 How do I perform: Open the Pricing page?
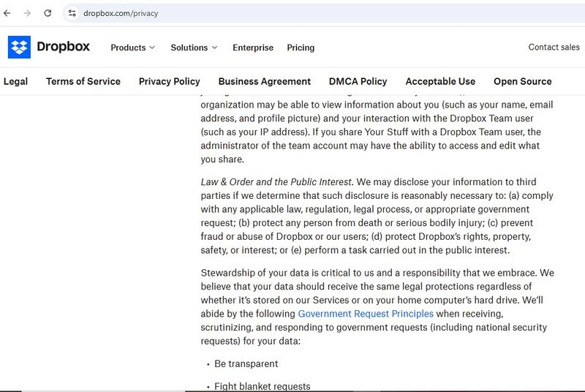coord(301,48)
